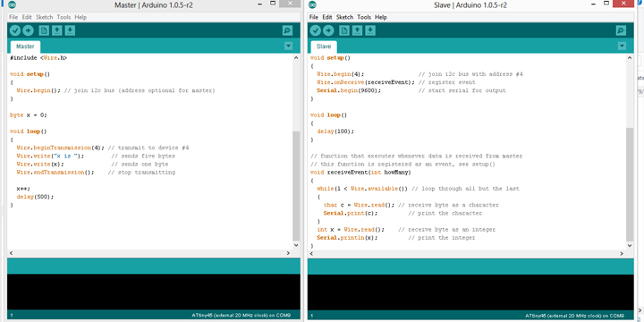644x322 pixels.
Task: Minimize the Master Arduino window
Action: pyautogui.click(x=259, y=4)
